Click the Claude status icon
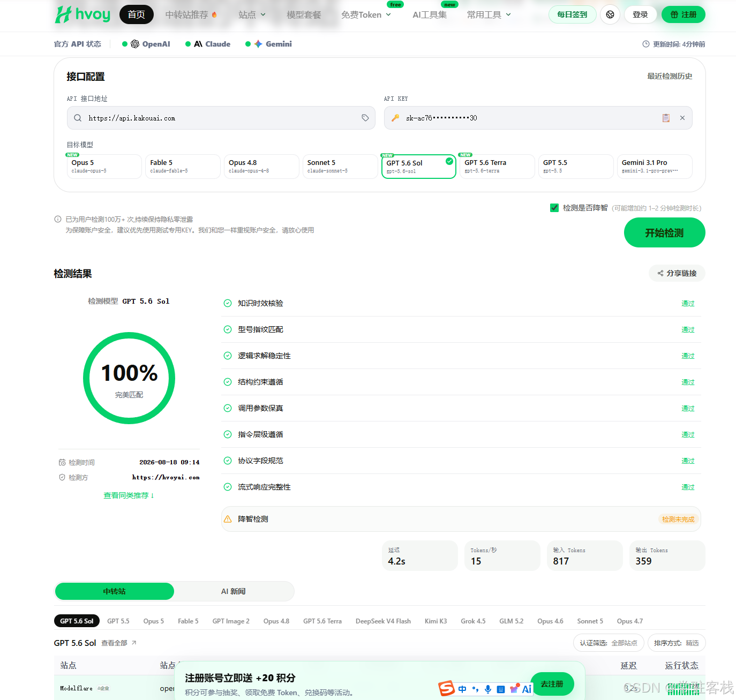The height and width of the screenshot is (700, 736). [x=198, y=44]
